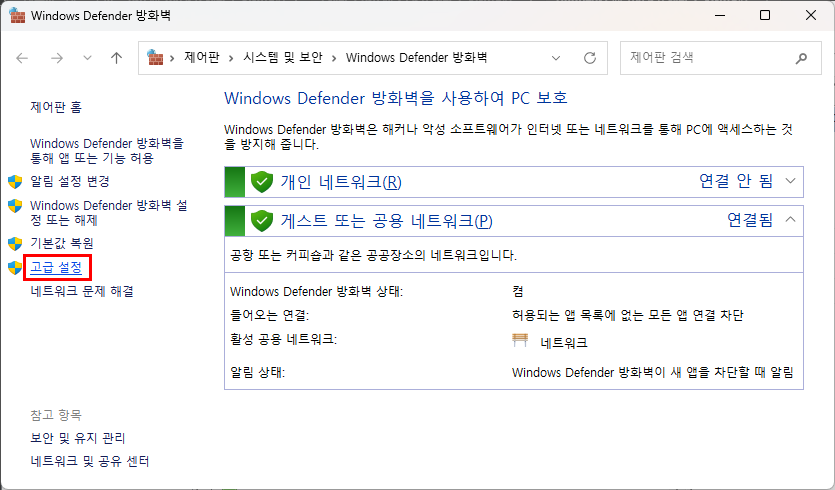Open 보안 및 유지 관리 link
The image size is (835, 490).
point(78,438)
